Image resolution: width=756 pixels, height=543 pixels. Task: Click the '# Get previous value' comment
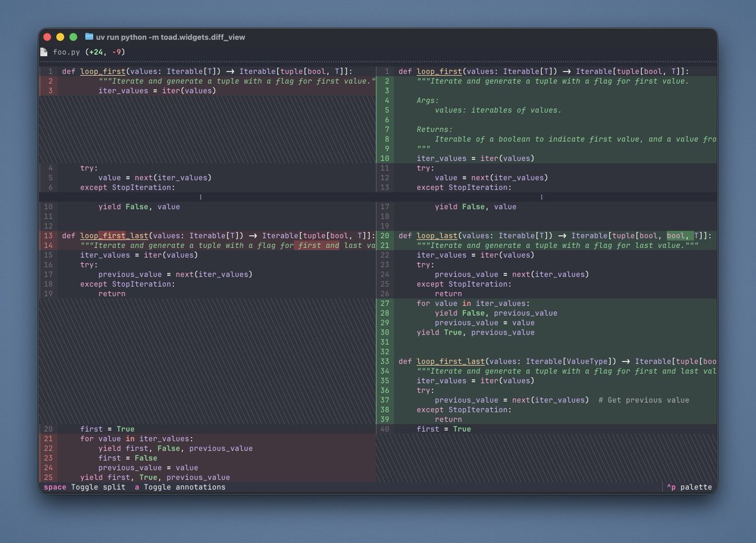[x=644, y=400]
